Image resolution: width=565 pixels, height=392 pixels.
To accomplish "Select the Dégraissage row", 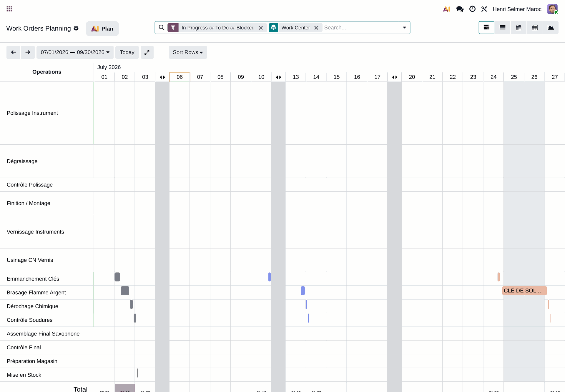I will tap(47, 161).
